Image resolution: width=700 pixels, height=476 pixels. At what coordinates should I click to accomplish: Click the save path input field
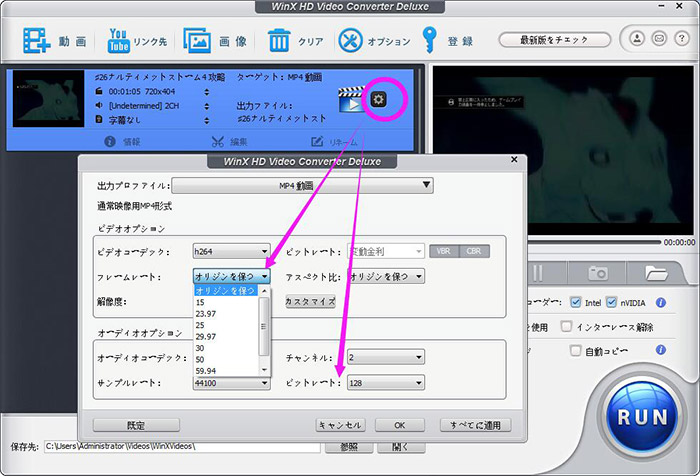182,447
